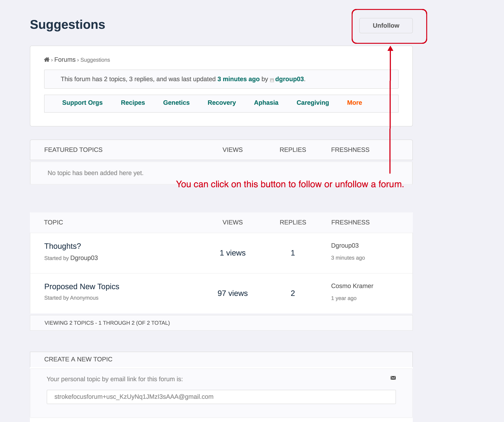
Task: Click the 'Create a New Topic' heading
Action: click(x=78, y=359)
